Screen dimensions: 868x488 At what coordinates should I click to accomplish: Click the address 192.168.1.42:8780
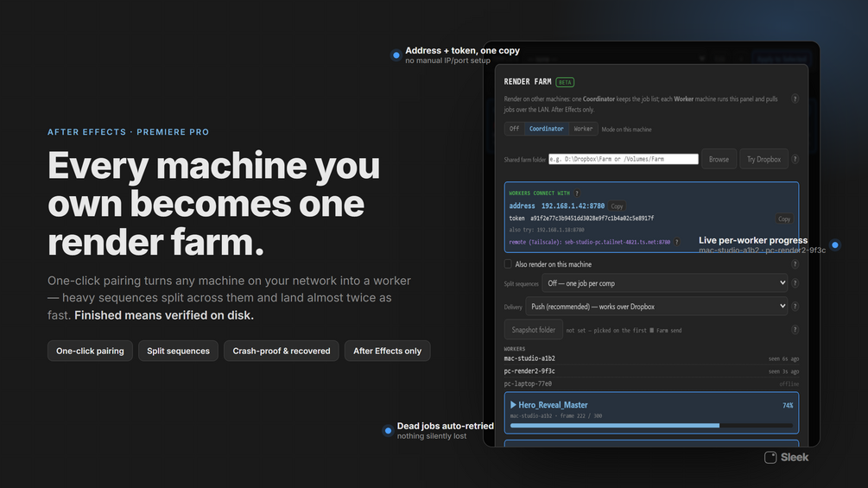[x=573, y=206]
